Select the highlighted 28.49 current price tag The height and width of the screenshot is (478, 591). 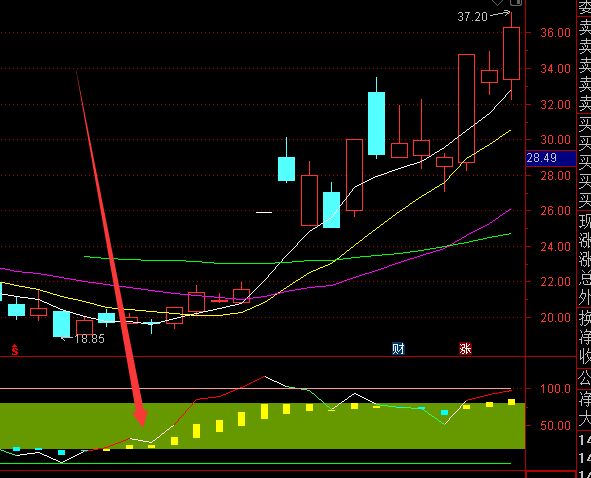(551, 158)
